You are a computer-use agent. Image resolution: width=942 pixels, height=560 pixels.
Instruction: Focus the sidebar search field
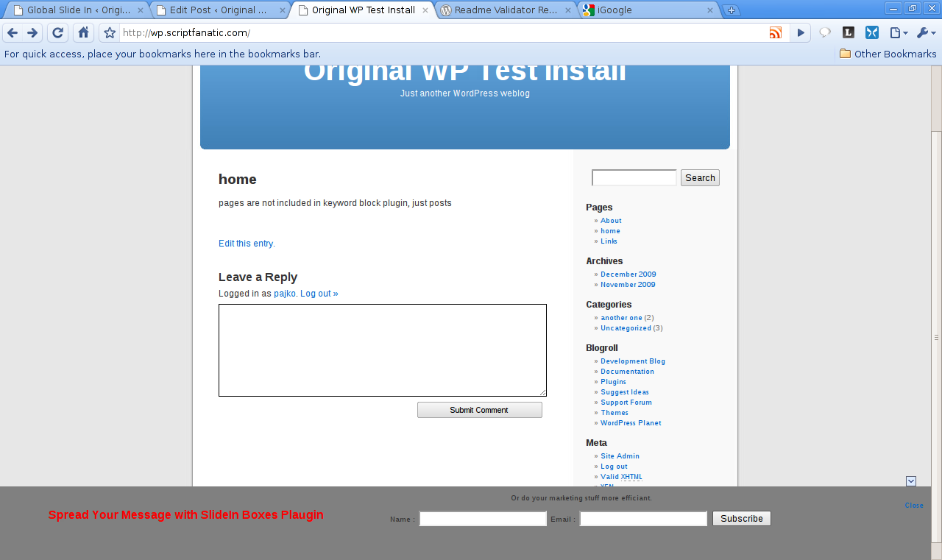point(634,177)
